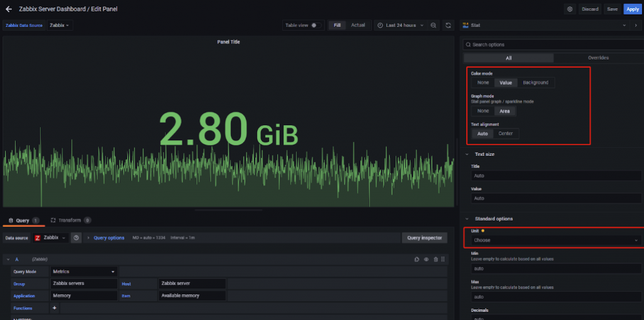Switch to Transform tab
This screenshot has width=644, height=320.
pos(70,221)
